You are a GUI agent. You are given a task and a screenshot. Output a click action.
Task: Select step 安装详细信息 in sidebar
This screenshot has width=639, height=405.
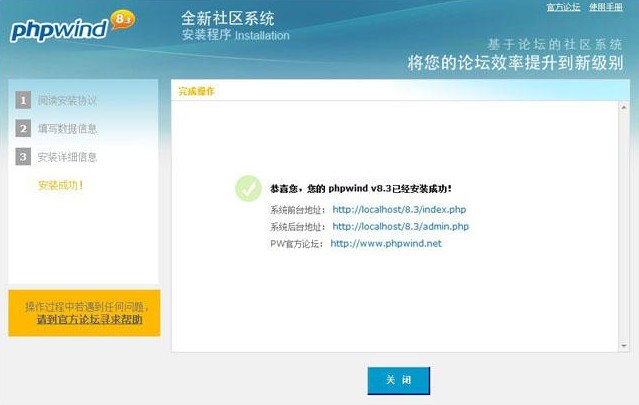[67, 157]
